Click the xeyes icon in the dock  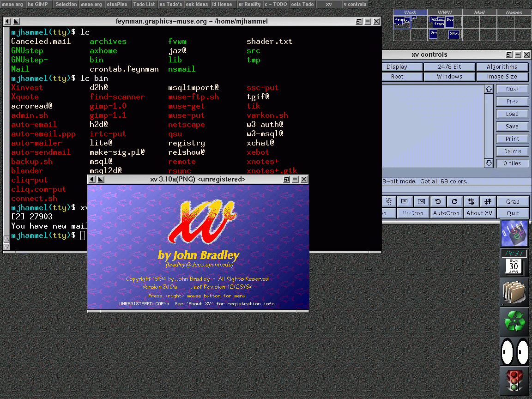[514, 351]
